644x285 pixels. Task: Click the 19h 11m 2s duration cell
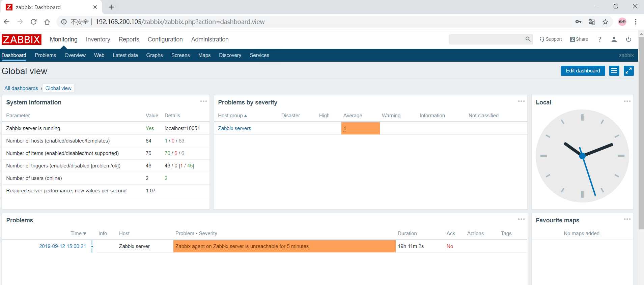point(411,246)
